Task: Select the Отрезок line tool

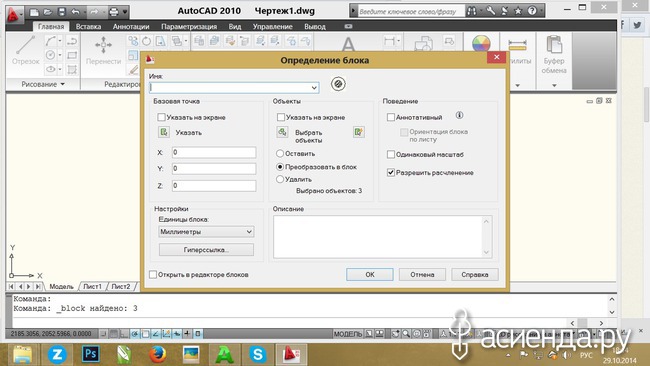Action: 25,50
